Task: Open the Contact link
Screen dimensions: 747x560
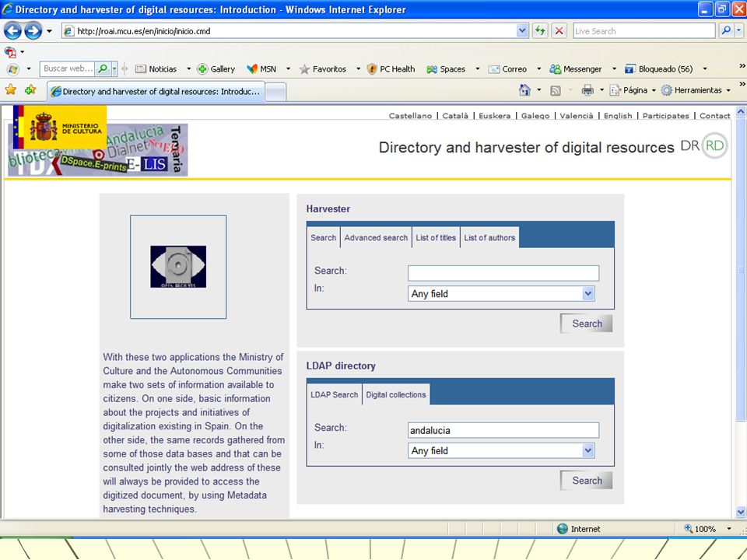Action: tap(714, 116)
